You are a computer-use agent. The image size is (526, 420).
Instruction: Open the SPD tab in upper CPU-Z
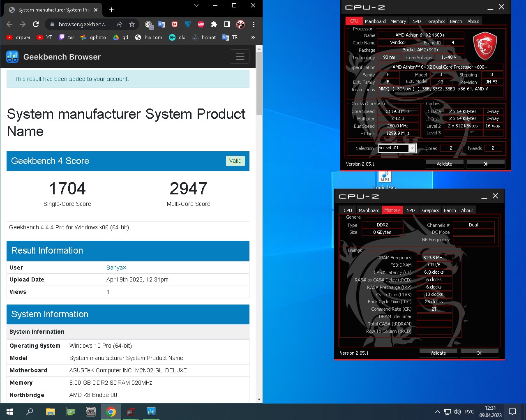[x=417, y=21]
